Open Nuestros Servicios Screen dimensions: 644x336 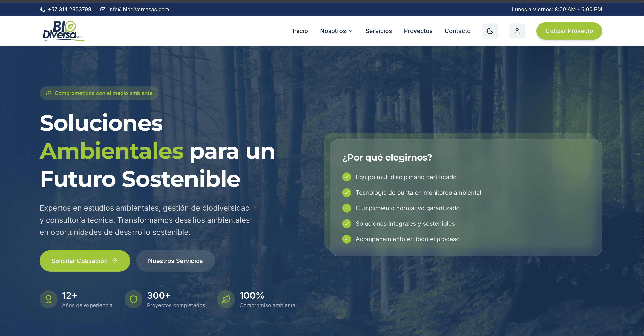tap(175, 261)
